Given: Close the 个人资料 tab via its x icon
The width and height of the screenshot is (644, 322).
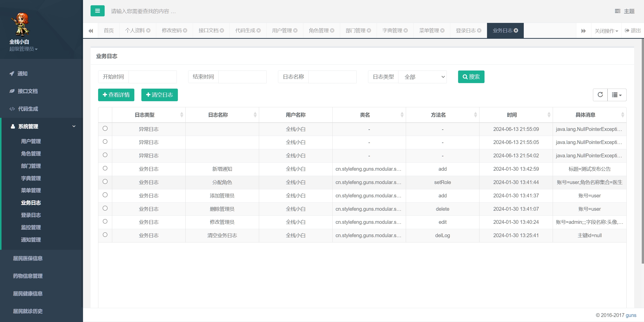Looking at the screenshot, I should point(148,30).
